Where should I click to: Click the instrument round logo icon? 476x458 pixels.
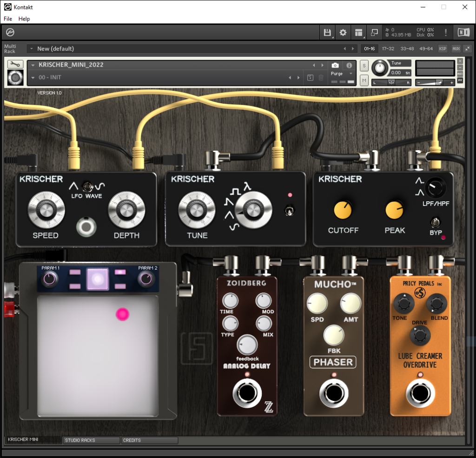[x=15, y=78]
